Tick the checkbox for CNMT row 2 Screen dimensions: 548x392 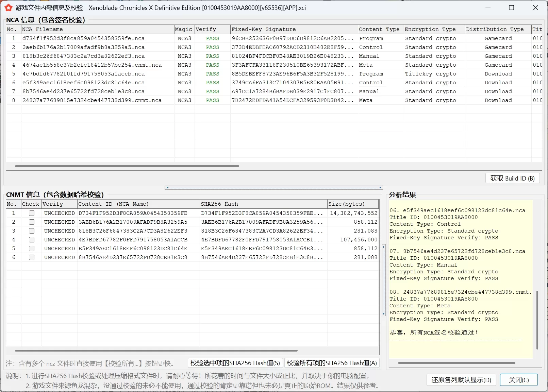[x=32, y=222]
